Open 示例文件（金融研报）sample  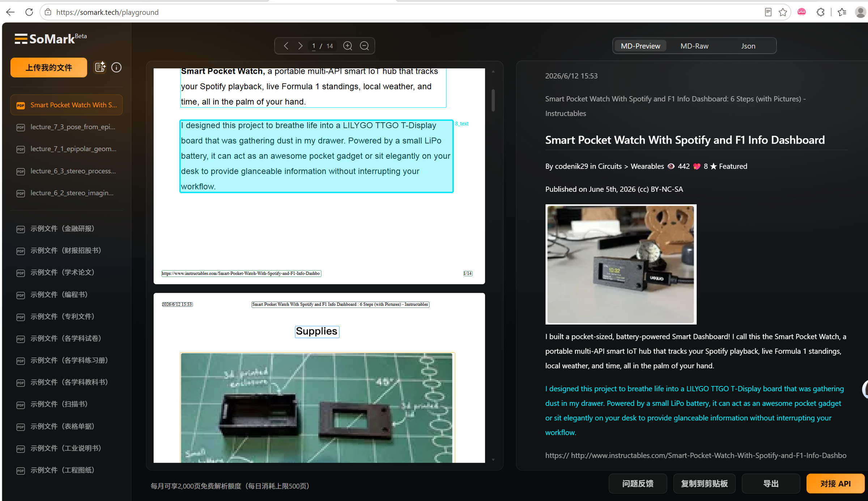pyautogui.click(x=67, y=229)
